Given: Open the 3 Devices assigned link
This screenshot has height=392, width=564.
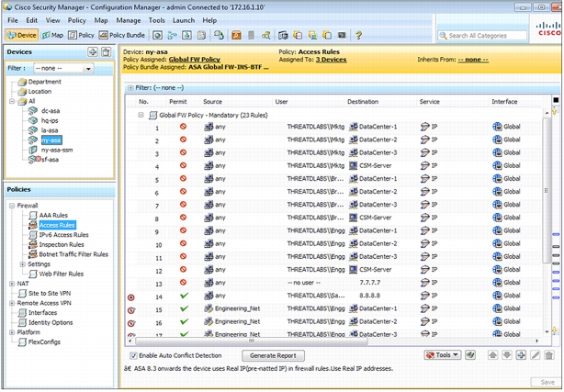Looking at the screenshot, I should pos(331,60).
